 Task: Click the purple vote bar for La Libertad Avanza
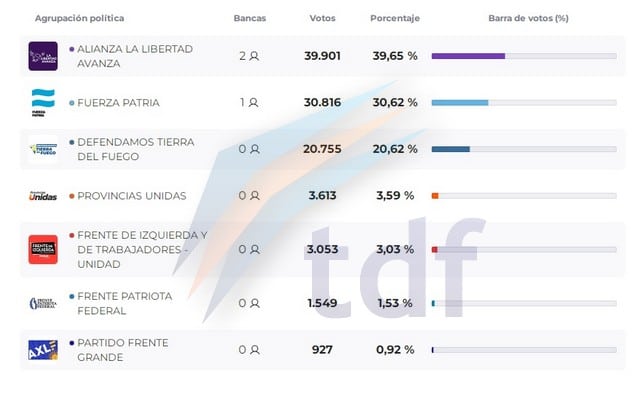pyautogui.click(x=468, y=56)
